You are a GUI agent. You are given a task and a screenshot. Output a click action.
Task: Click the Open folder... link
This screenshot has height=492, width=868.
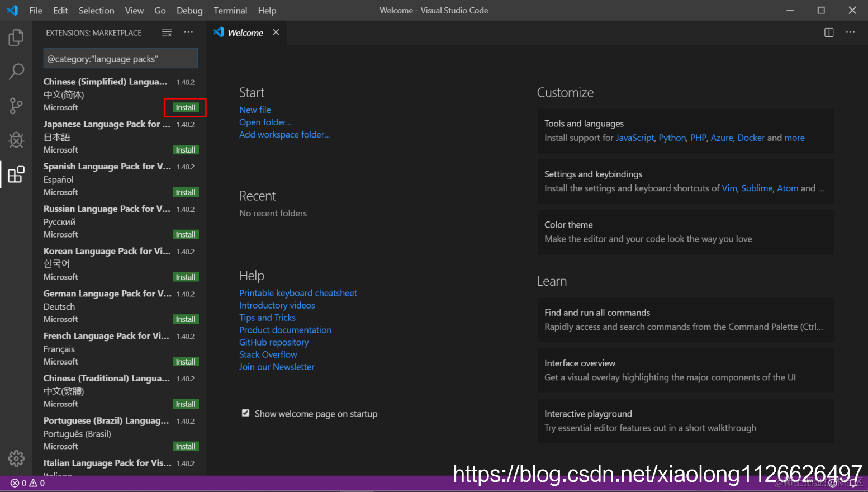(x=265, y=122)
